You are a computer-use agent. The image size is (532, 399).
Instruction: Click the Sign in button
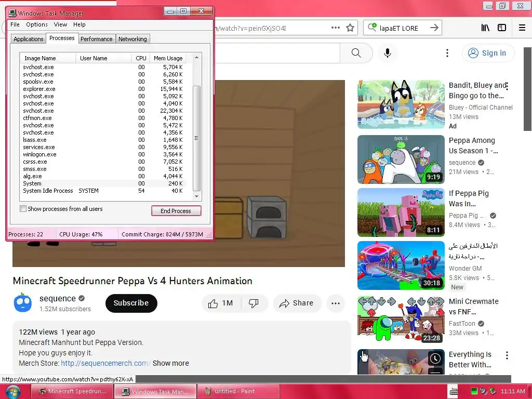488,53
